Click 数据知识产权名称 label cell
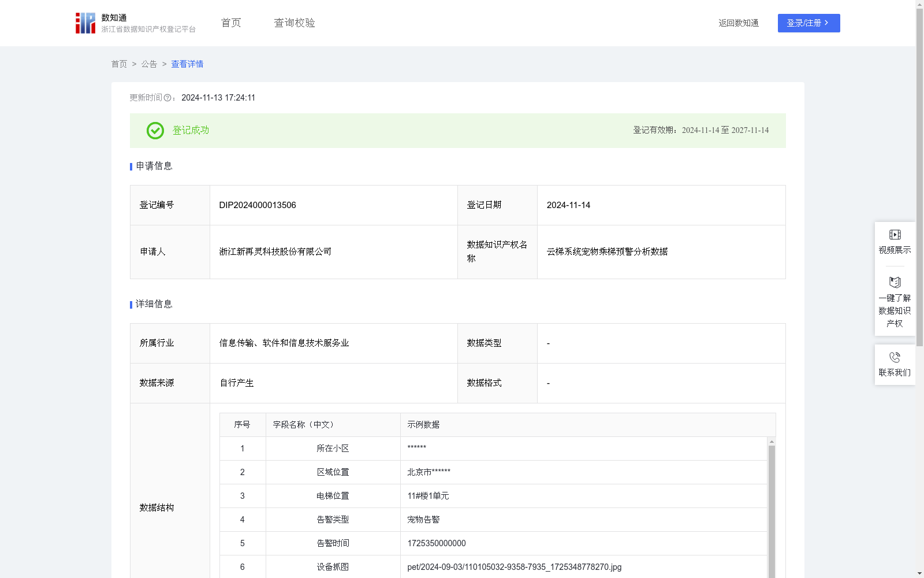Image resolution: width=924 pixels, height=578 pixels. coord(497,252)
